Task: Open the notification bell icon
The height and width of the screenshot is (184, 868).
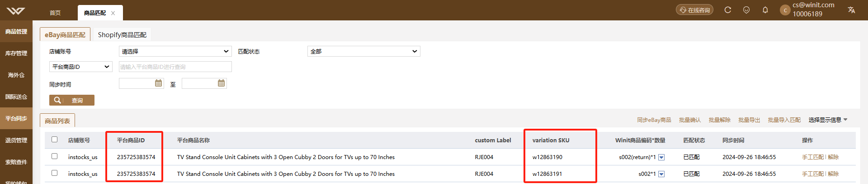Action: point(765,10)
